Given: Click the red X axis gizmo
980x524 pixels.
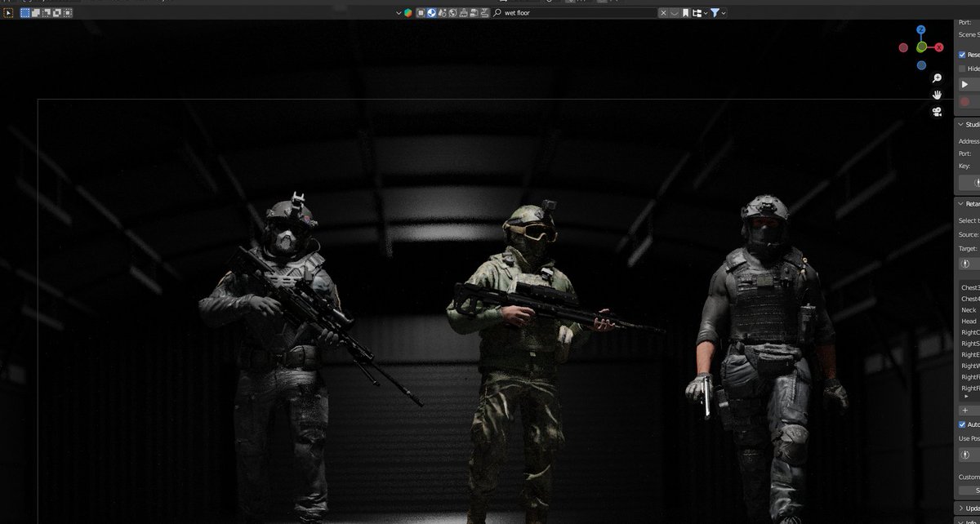Looking at the screenshot, I should 939,48.
